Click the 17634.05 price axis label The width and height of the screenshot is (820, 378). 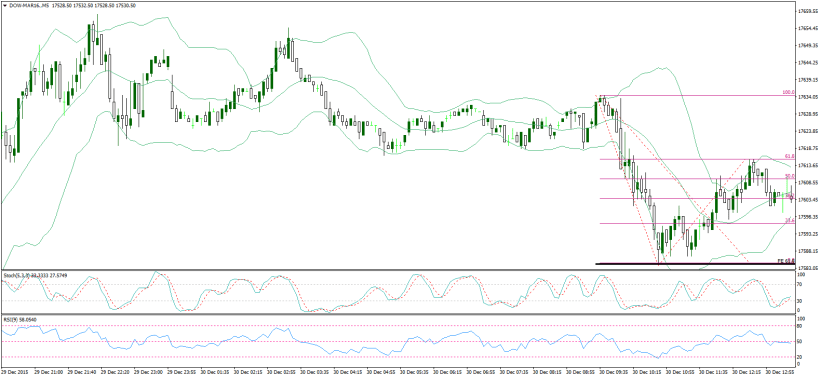(808, 97)
